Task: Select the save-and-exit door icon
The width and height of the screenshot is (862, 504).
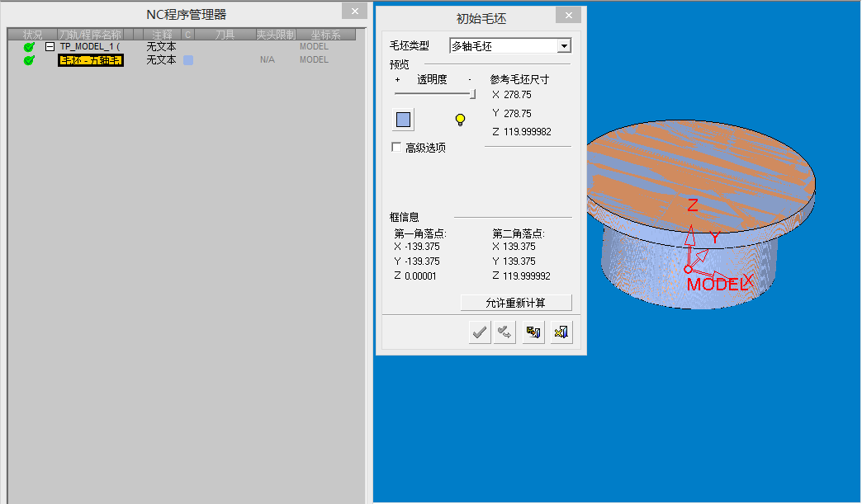Action: (533, 332)
